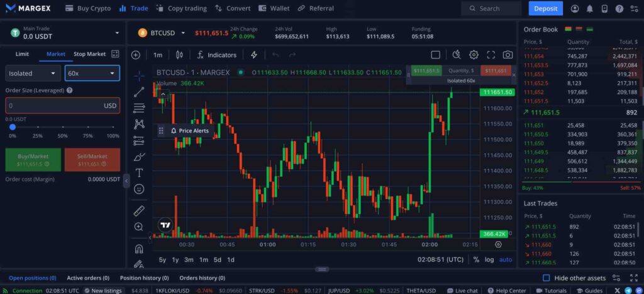The image size is (644, 294).
Task: Switch the chart to fullscreen mode
Action: 491,55
